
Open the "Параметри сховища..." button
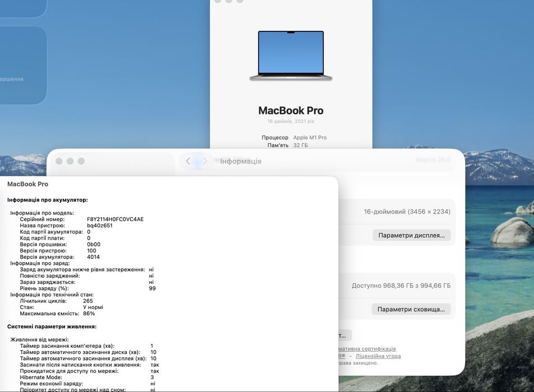coord(411,309)
